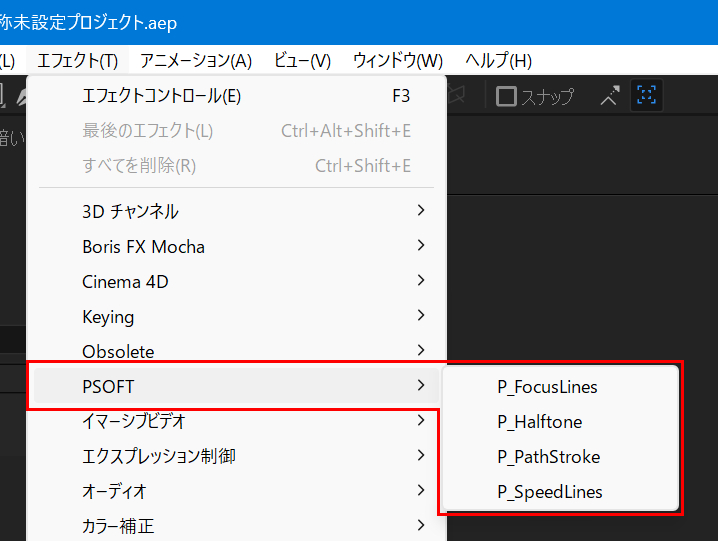Open the ウィンドウ(W) menu

(398, 60)
